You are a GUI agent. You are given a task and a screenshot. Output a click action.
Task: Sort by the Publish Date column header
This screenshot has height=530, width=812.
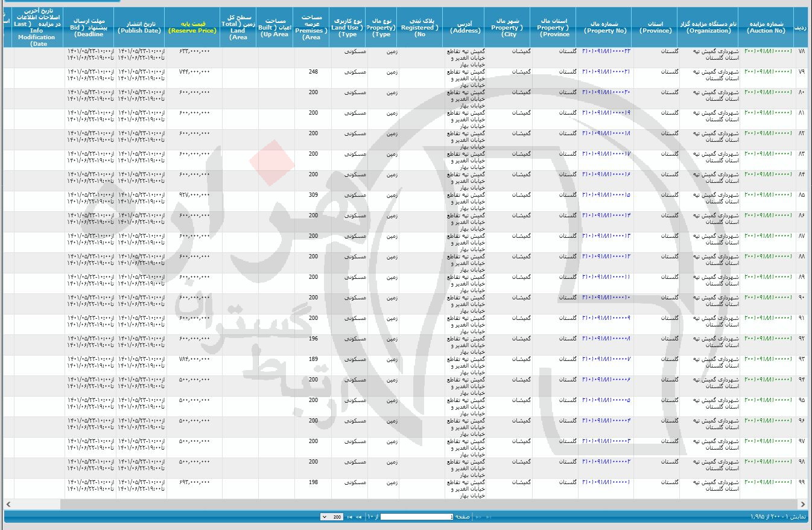141,27
